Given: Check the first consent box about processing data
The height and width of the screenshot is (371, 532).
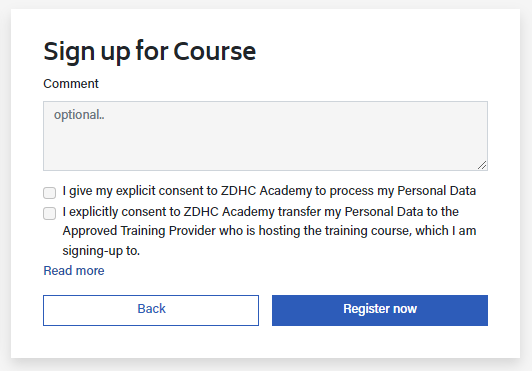Looking at the screenshot, I should (50, 192).
